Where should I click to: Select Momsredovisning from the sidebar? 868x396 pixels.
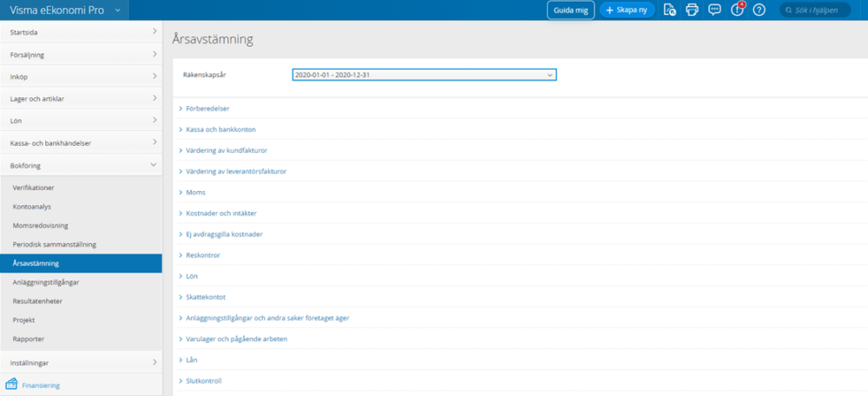coord(41,225)
